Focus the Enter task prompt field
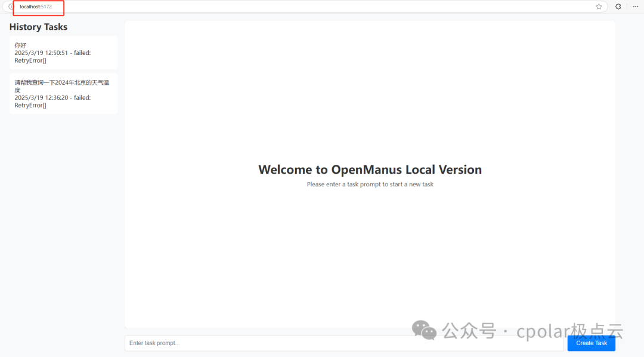Screen dimensions: 644x357 pyautogui.click(x=343, y=343)
